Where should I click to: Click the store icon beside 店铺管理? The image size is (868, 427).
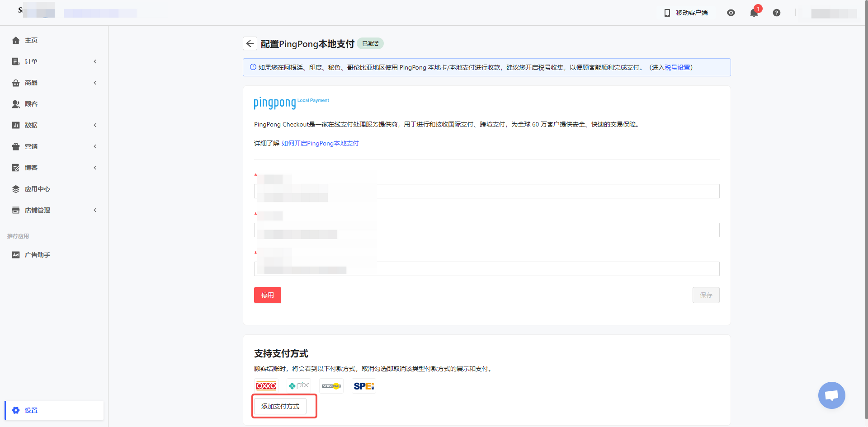[x=16, y=210]
